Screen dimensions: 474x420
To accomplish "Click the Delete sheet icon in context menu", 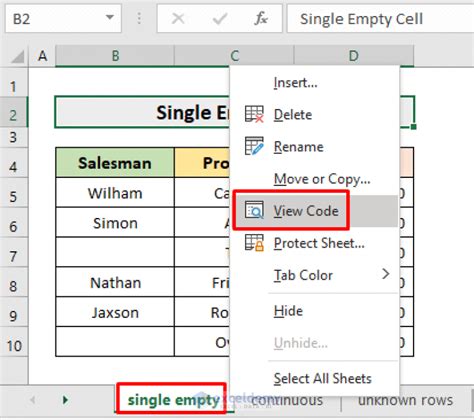I will coord(254,114).
